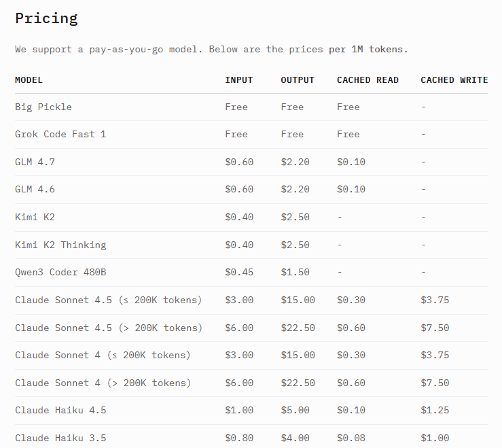Click the CACHED READ column header
Screen dimensions: 502x448
[367, 80]
